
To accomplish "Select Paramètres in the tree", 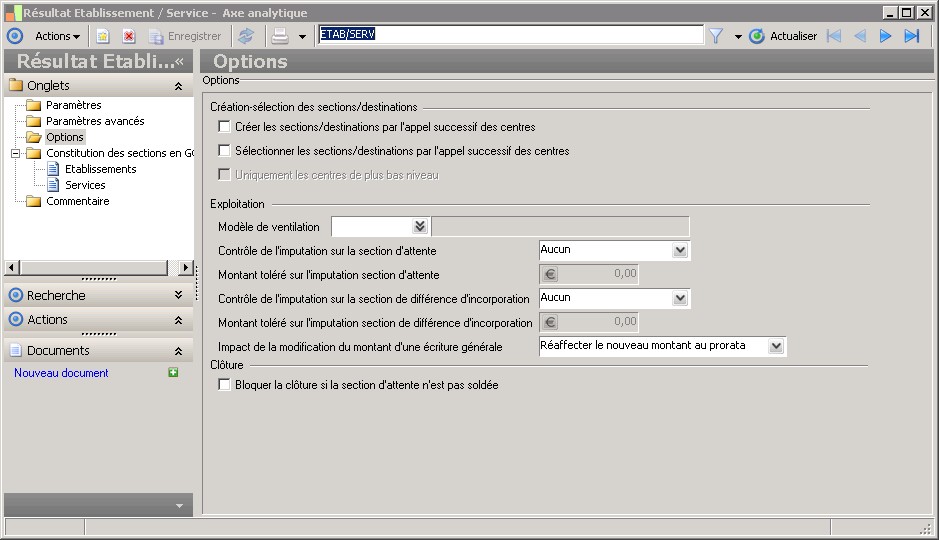I will pyautogui.click(x=74, y=105).
